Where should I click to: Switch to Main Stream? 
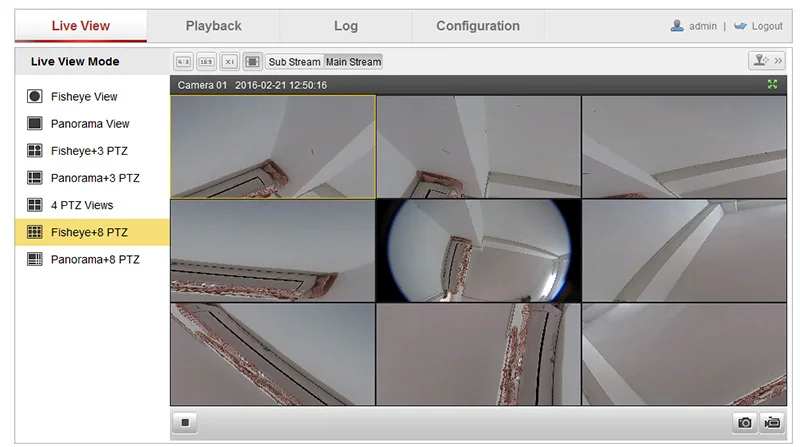(x=353, y=62)
